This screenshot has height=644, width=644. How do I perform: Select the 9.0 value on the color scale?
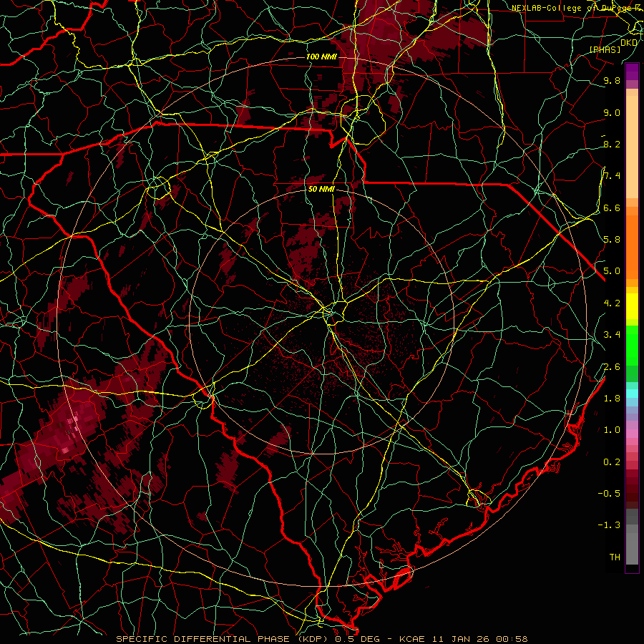tap(612, 112)
